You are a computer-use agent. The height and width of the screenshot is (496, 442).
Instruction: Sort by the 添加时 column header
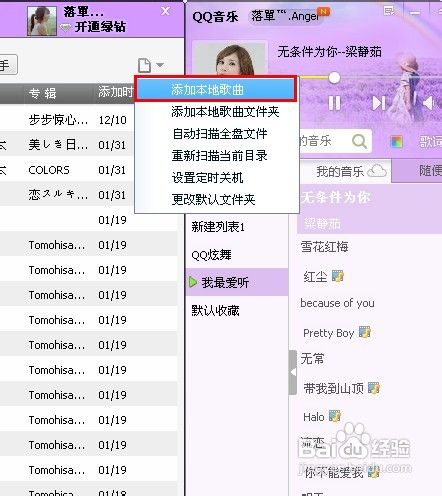coord(115,92)
